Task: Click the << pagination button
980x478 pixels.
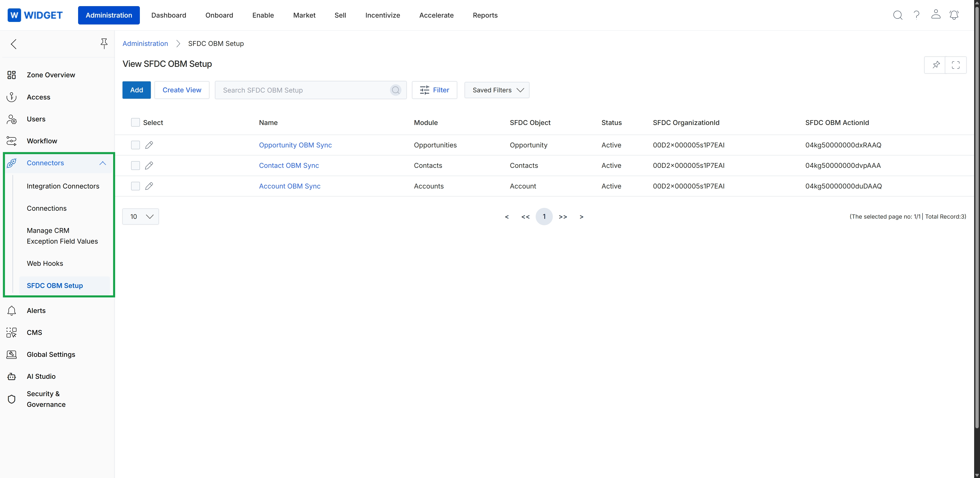Action: point(525,217)
